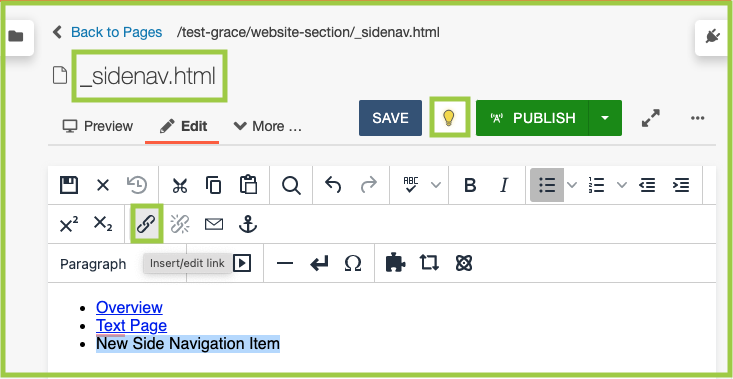Toggle superscript formatting
Viewport: 733px width, 379px height.
point(69,224)
